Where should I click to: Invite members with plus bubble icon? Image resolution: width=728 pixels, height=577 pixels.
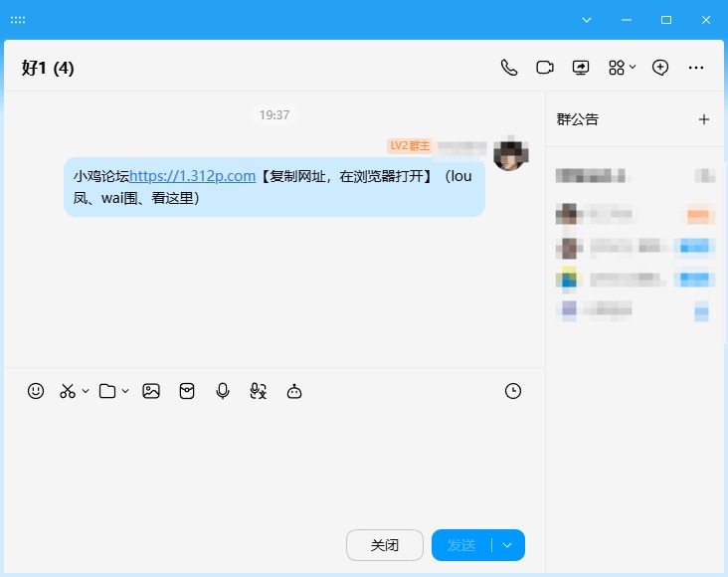pos(660,68)
